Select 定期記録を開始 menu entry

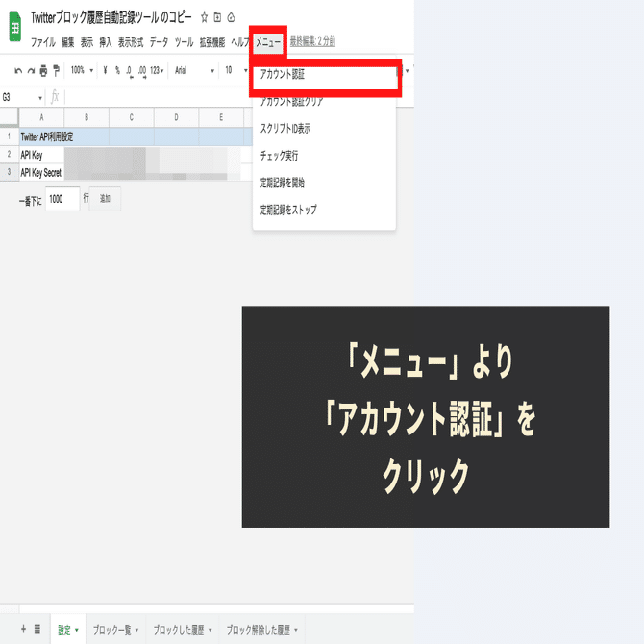coord(325,183)
